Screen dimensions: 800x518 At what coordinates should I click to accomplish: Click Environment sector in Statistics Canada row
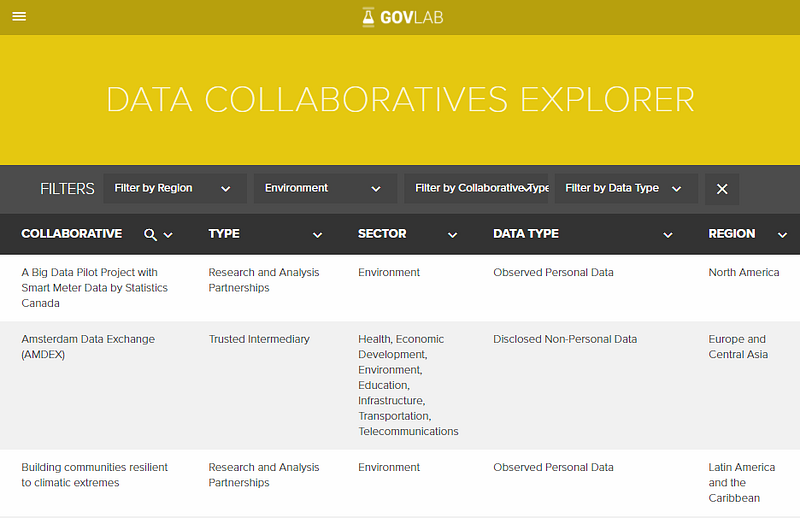pos(389,273)
